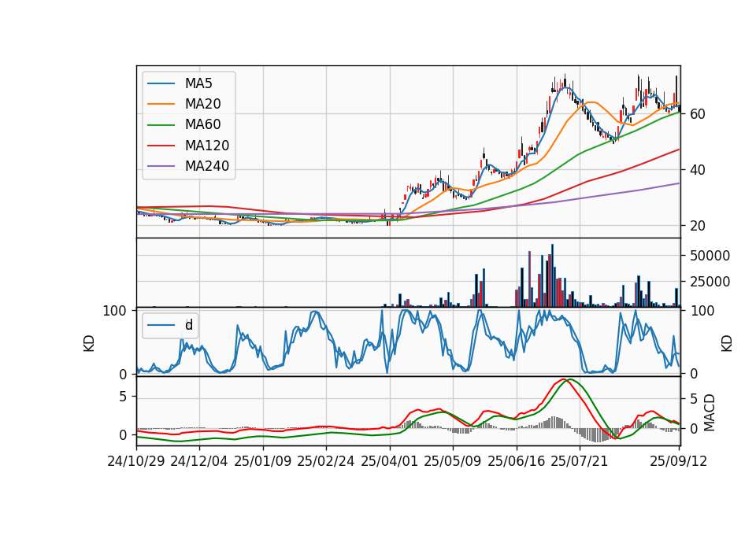Click the 25/01/09 date axis label
The height and width of the screenshot is (543, 756).
point(263,461)
